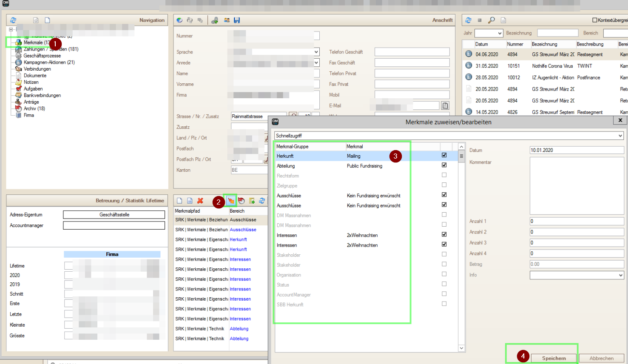Check the Zielgruppe checkbox
This screenshot has width=628, height=364.
point(444,185)
